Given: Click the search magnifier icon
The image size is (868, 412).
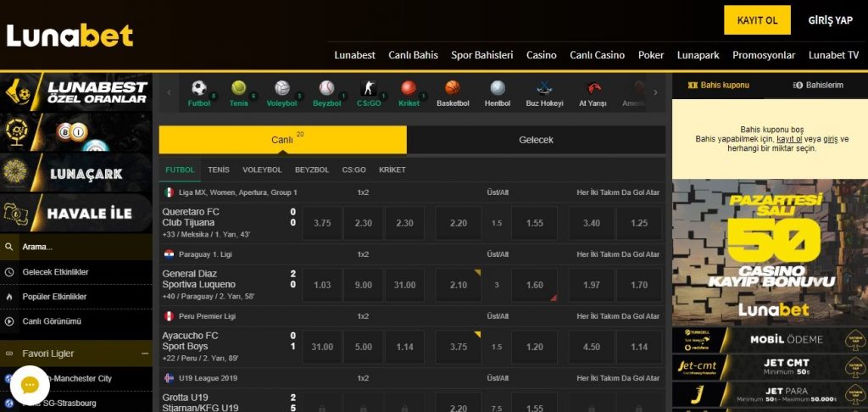Looking at the screenshot, I should [x=8, y=247].
